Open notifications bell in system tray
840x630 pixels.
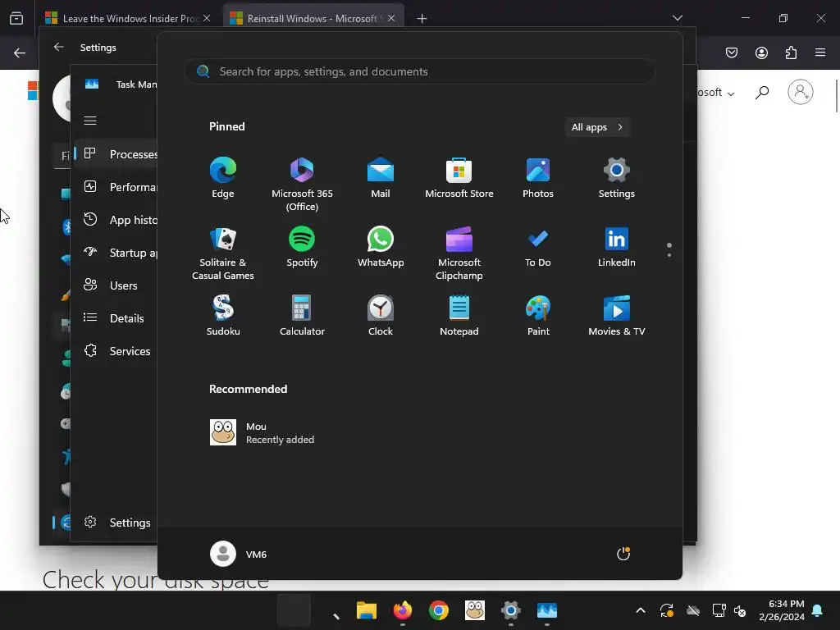[x=818, y=610]
